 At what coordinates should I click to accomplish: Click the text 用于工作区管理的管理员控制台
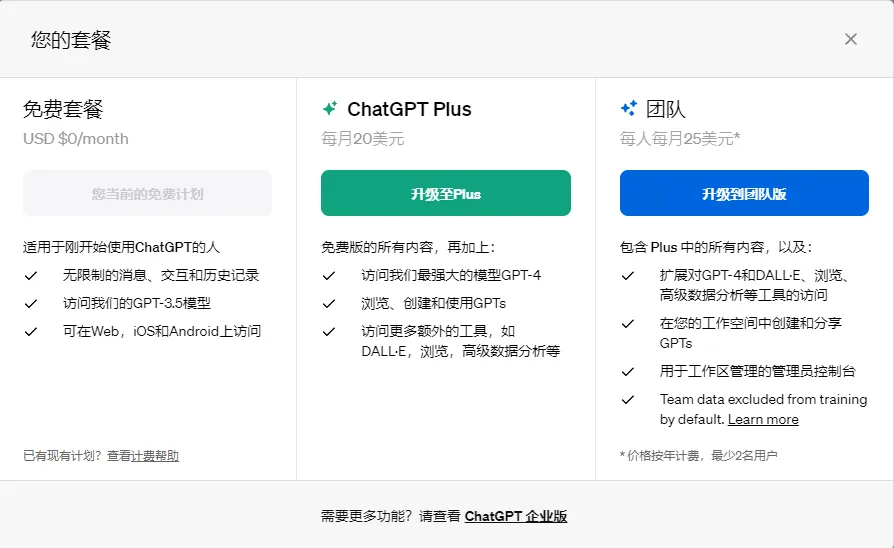click(758, 371)
